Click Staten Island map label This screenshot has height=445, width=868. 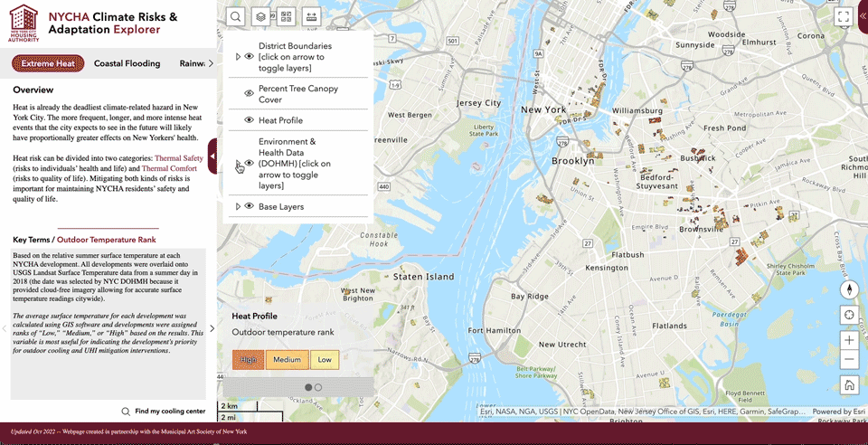click(423, 276)
